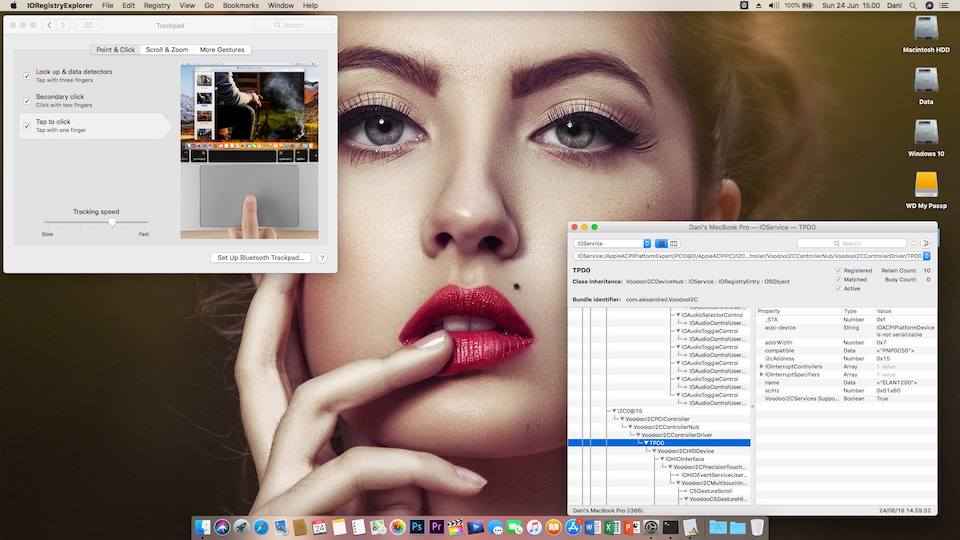Open Launchpad rocket icon in dock
This screenshot has width=960, height=540.
click(241, 527)
